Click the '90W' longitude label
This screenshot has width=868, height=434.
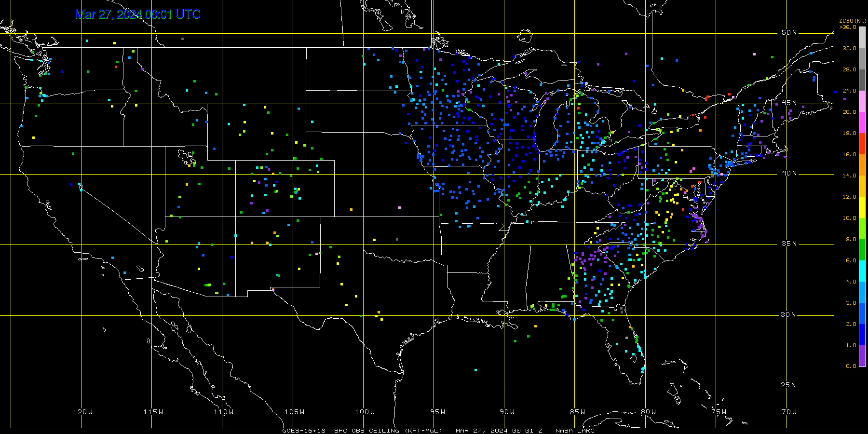pyautogui.click(x=507, y=412)
